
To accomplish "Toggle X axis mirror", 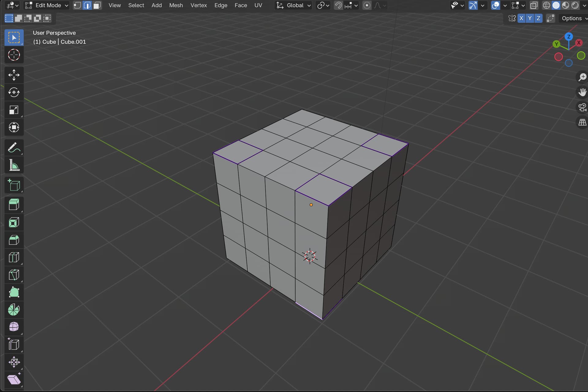I will (x=521, y=18).
